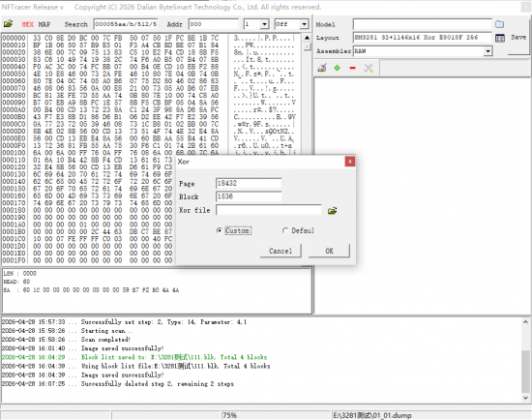This screenshot has height=420, width=532.
Task: Open the Off dropdown in the toolbar
Action: pos(304,24)
